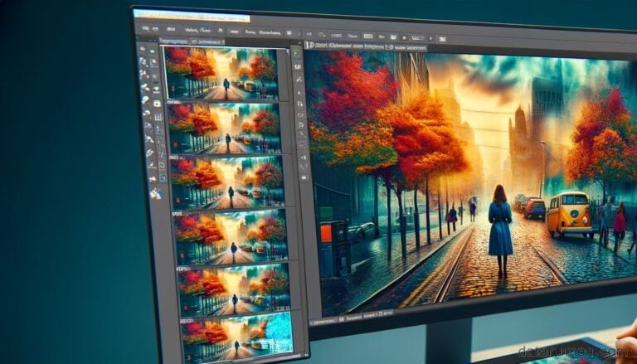Click the green screen icon in the left toolbox

click(x=157, y=104)
